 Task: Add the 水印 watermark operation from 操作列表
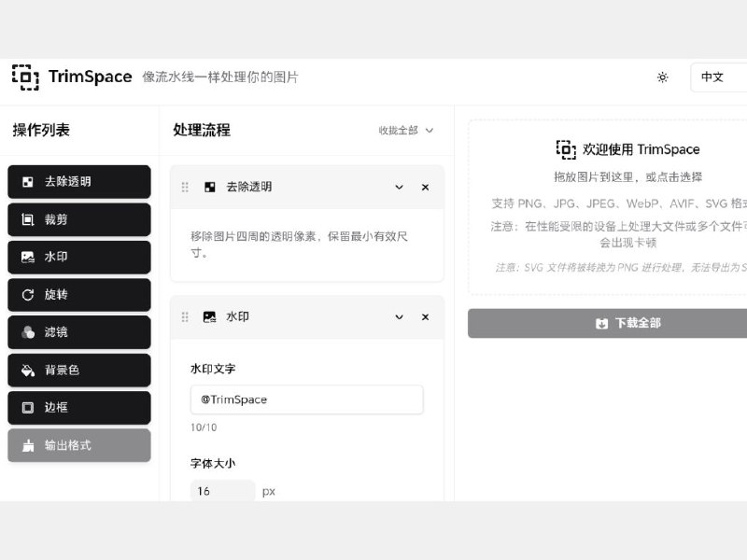pyautogui.click(x=79, y=258)
